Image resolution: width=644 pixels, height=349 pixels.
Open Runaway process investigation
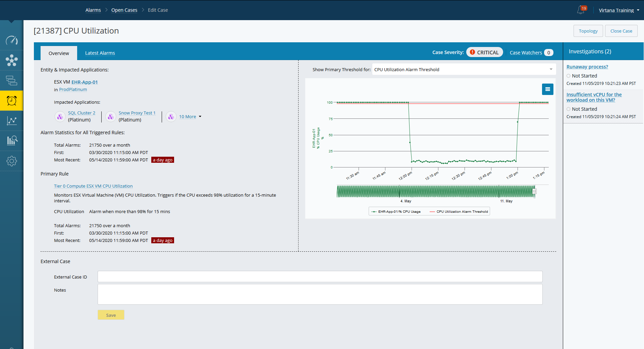[587, 67]
